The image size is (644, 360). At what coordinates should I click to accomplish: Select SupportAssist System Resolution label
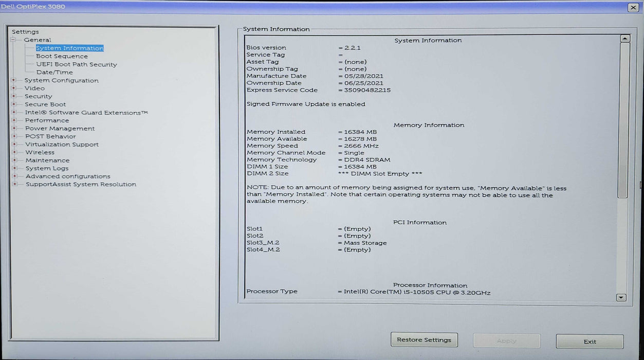[81, 184]
